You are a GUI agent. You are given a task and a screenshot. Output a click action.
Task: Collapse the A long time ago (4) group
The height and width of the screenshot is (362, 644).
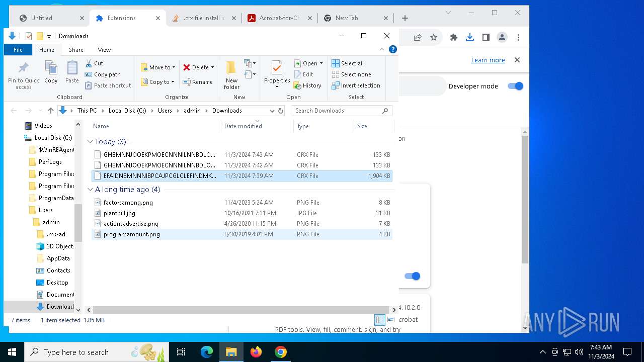pos(91,190)
